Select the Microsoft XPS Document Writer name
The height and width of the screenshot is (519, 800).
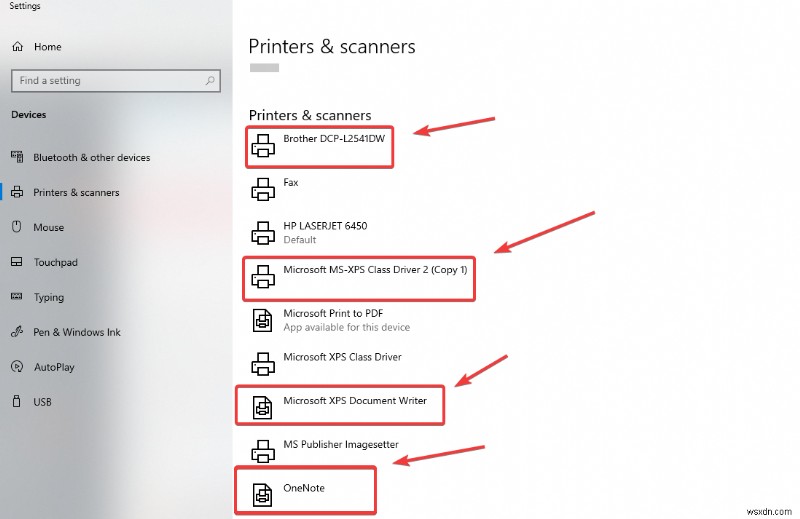tap(355, 401)
